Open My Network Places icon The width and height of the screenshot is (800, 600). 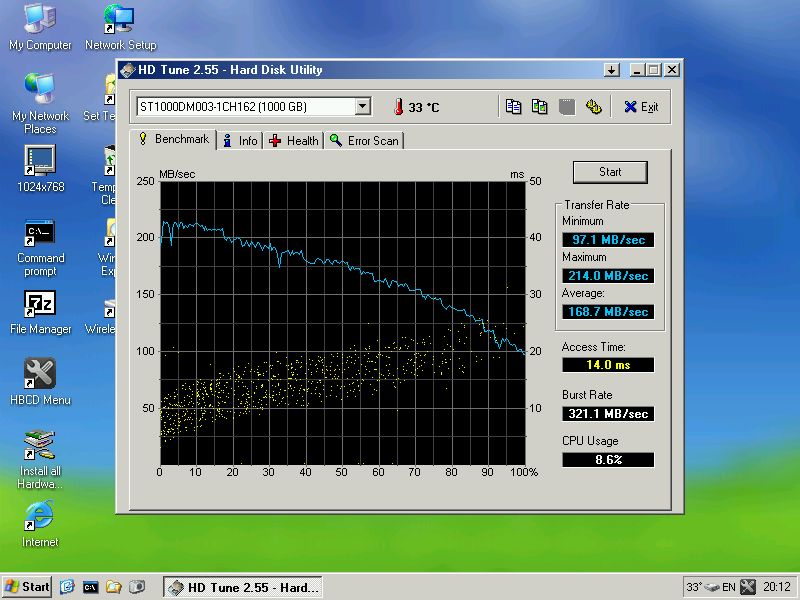40,104
